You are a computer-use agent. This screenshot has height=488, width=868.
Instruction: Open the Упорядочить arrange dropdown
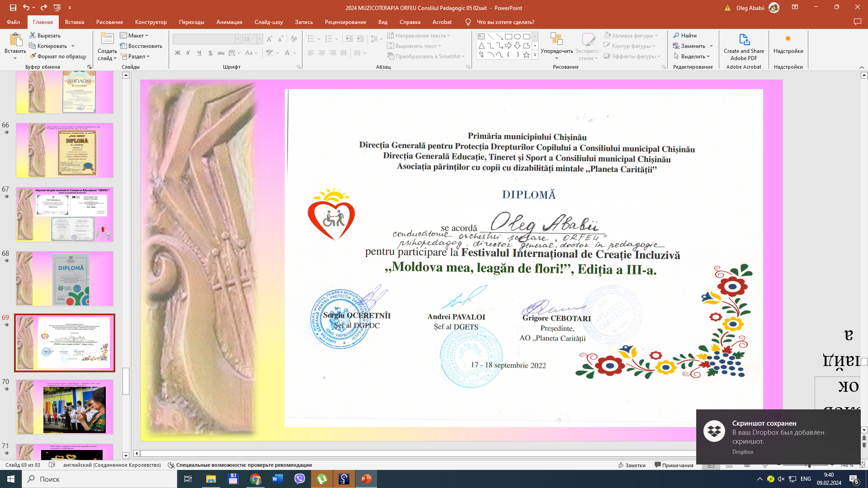click(557, 47)
